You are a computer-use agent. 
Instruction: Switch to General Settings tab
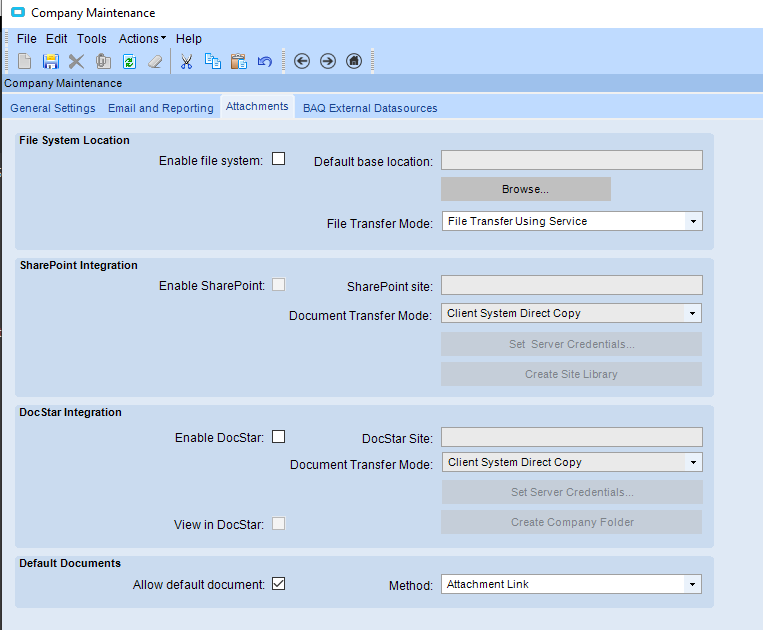coord(53,108)
